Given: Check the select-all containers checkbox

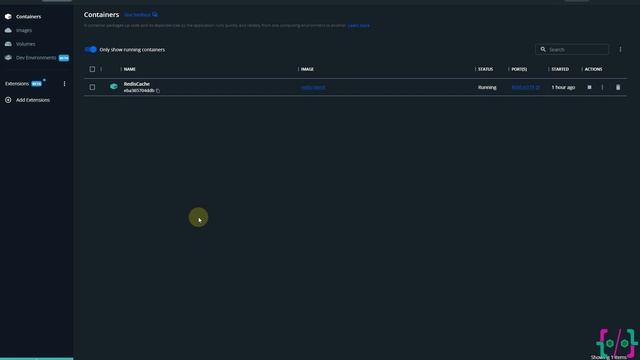Looking at the screenshot, I should click(92, 69).
